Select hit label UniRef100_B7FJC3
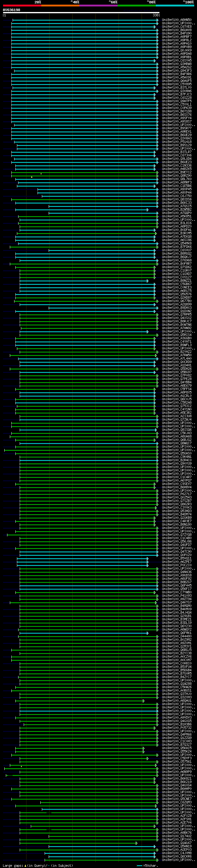The width and height of the screenshot is (197, 868). point(177,95)
